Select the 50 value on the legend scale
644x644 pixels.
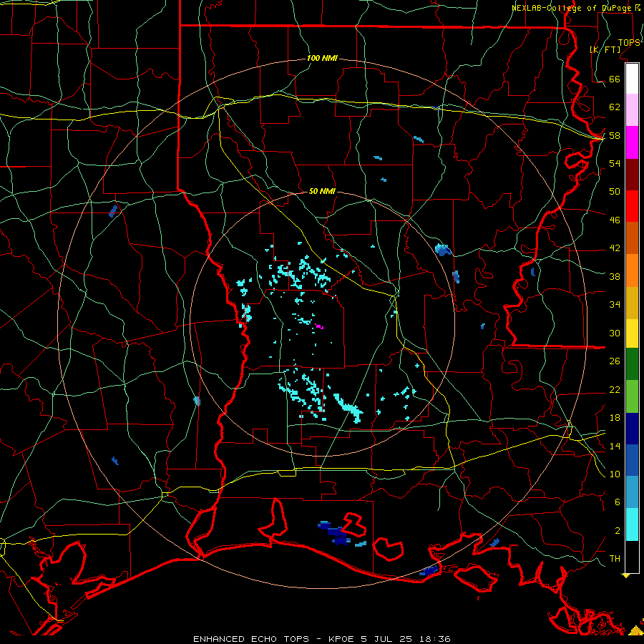click(615, 191)
